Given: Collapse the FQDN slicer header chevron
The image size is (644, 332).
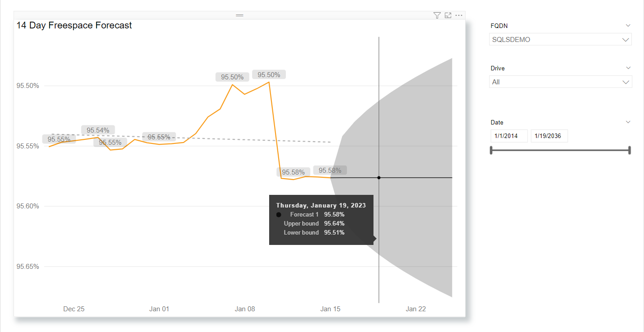Looking at the screenshot, I should point(628,26).
